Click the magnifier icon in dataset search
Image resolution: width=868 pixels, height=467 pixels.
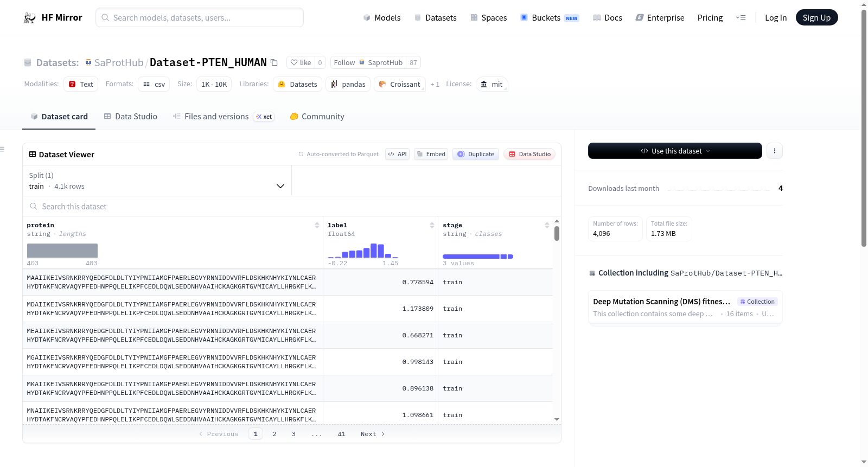coord(34,207)
